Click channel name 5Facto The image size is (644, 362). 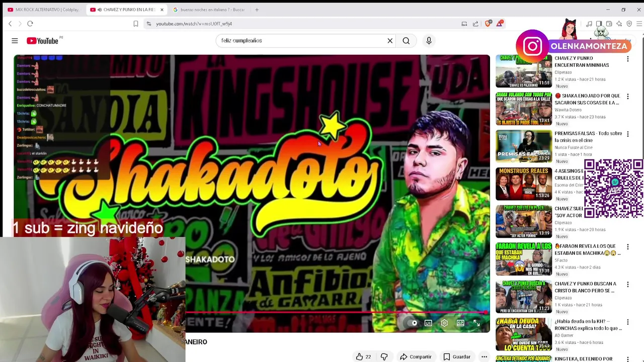click(x=561, y=260)
